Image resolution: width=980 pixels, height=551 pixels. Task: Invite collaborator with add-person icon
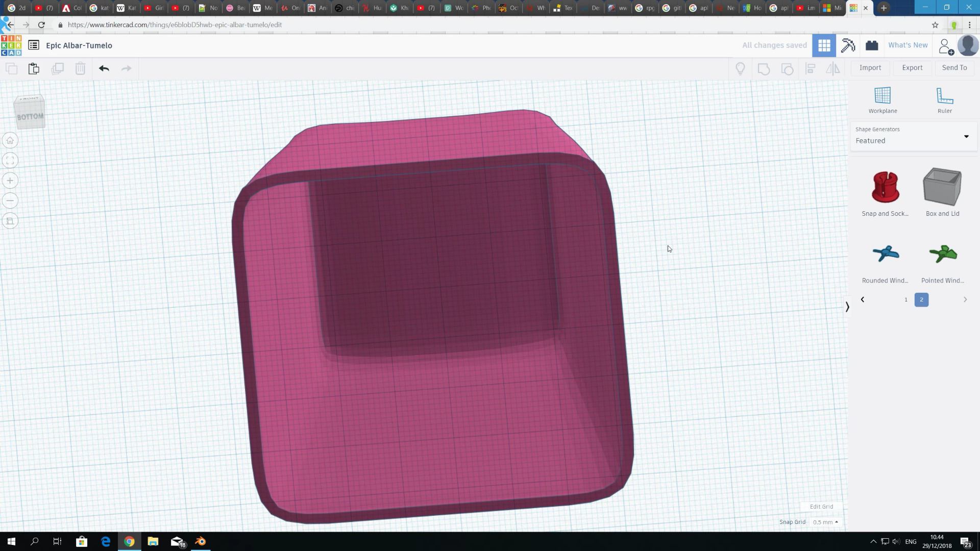click(x=946, y=46)
